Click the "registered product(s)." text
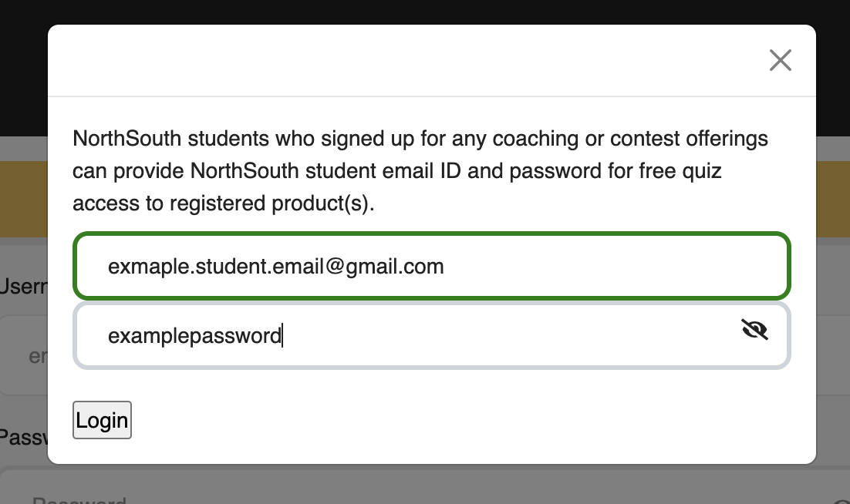The height and width of the screenshot is (504, 850). [272, 204]
